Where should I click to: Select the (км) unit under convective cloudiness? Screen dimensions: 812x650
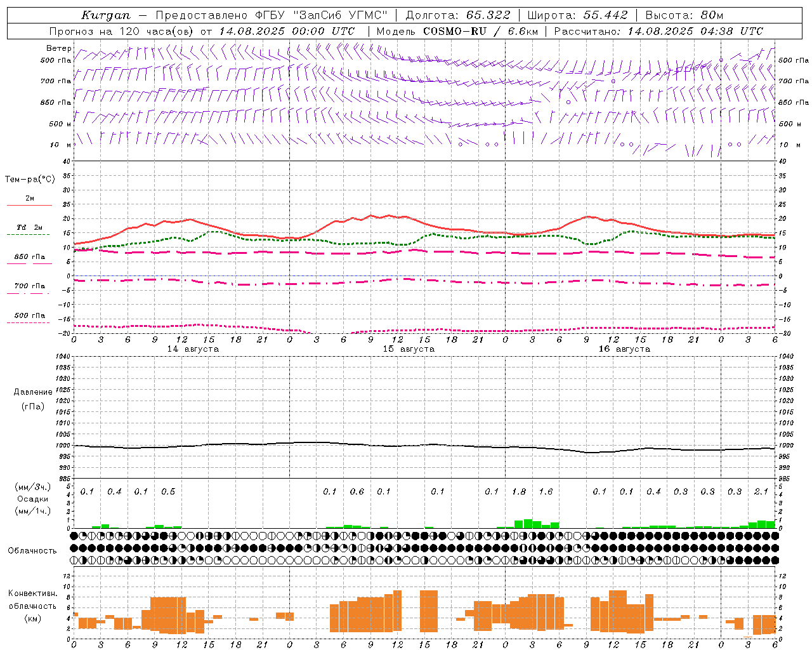coord(32,618)
